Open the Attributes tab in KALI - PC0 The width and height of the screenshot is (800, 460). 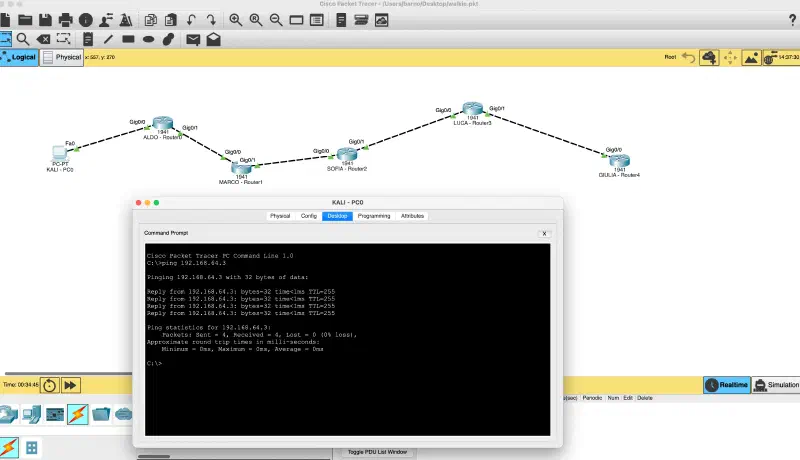click(412, 216)
